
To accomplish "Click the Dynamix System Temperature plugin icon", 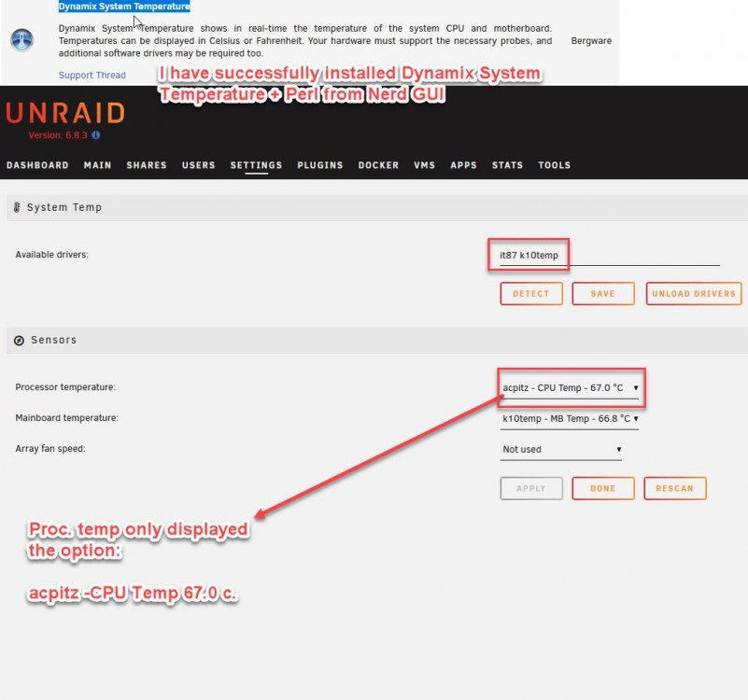I will point(21,40).
